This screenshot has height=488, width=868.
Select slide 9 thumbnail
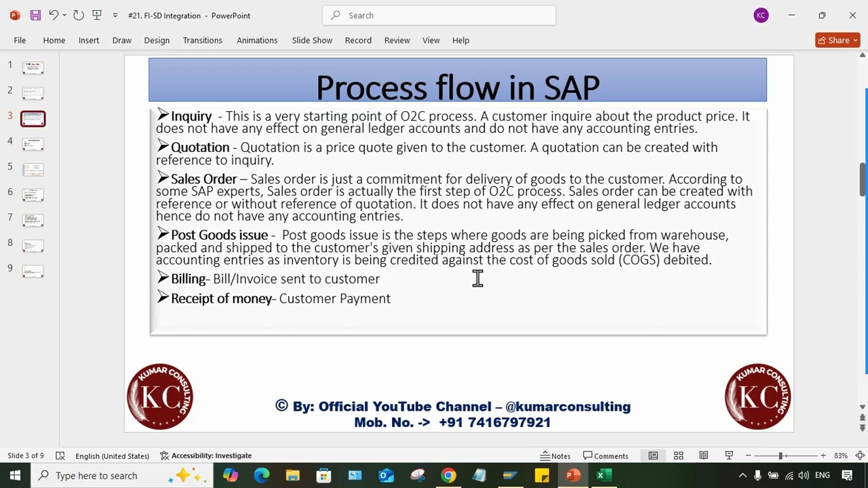(33, 271)
